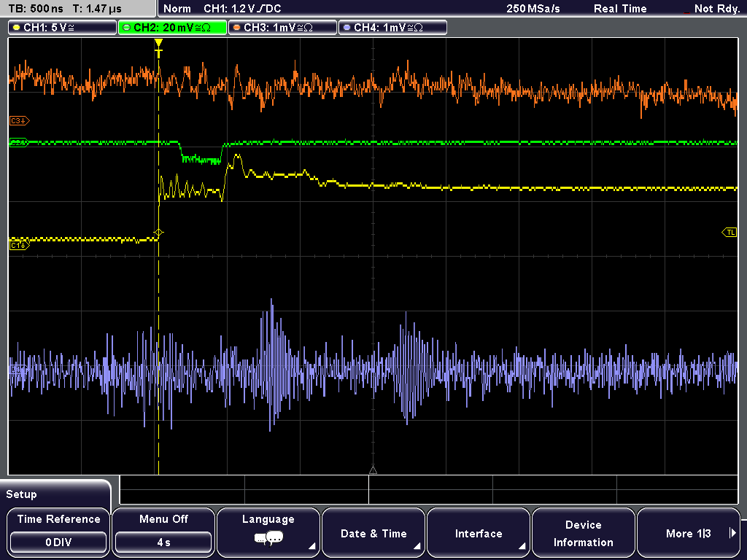The image size is (747, 560).
Task: Open Device Information
Action: click(583, 532)
